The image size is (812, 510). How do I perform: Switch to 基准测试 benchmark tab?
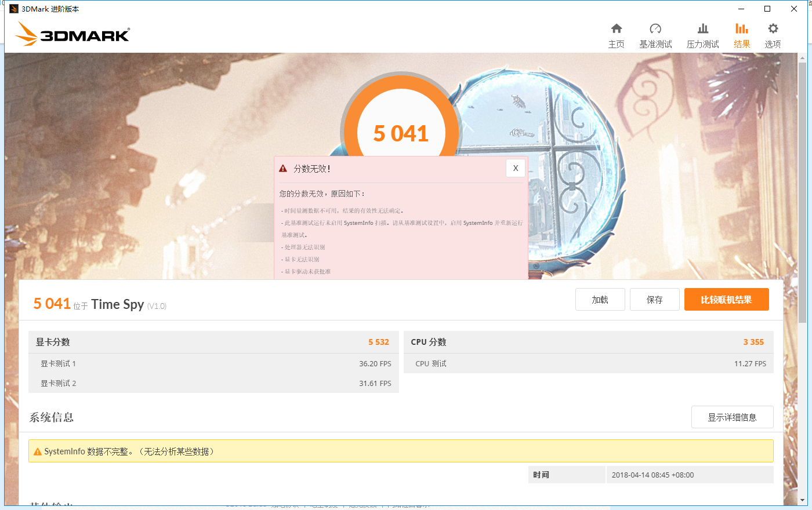tap(655, 36)
